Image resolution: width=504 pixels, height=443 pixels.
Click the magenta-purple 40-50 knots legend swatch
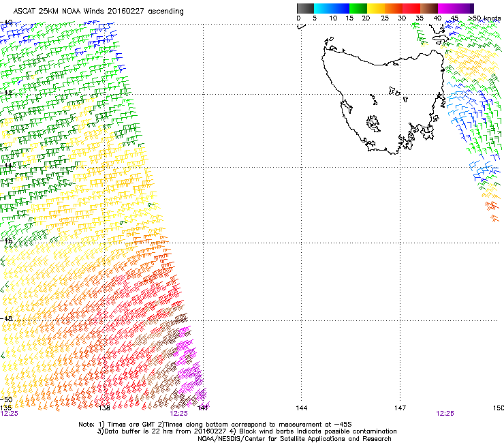456,8
